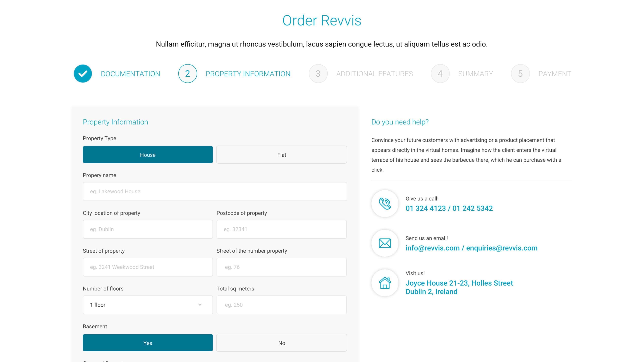Select House property type
This screenshot has height=362, width=644.
148,155
